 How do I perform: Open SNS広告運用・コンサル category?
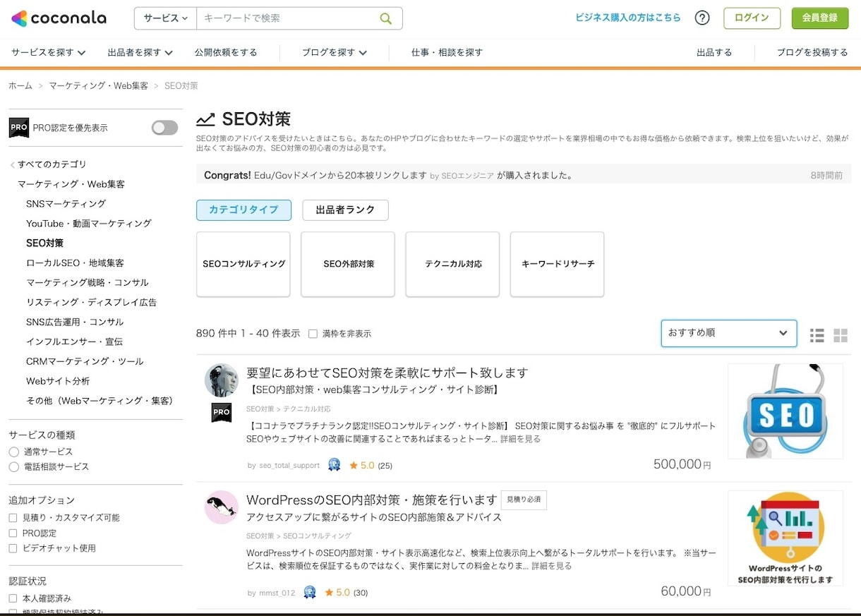click(75, 322)
